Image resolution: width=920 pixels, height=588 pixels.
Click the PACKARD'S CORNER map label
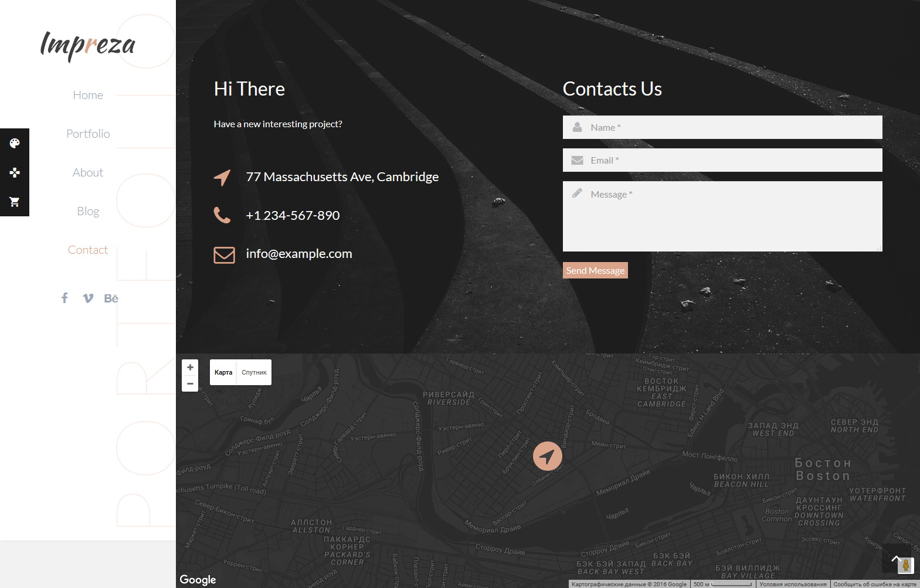pyautogui.click(x=347, y=558)
